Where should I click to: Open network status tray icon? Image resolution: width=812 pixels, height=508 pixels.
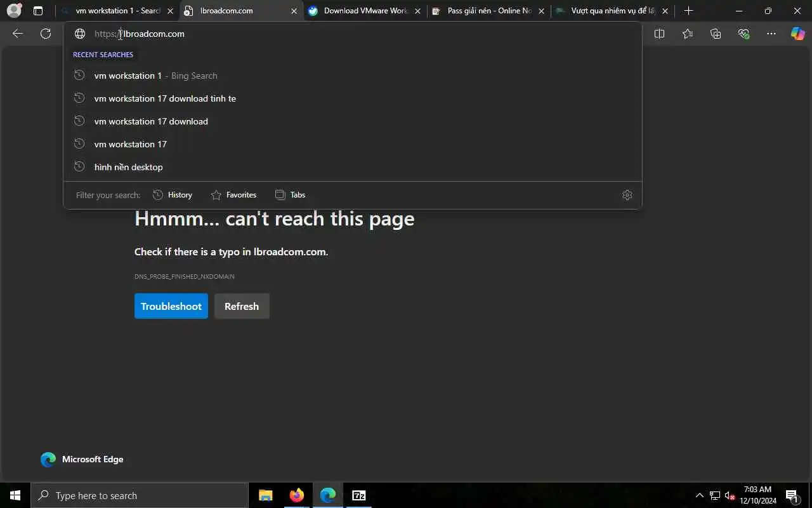(715, 495)
